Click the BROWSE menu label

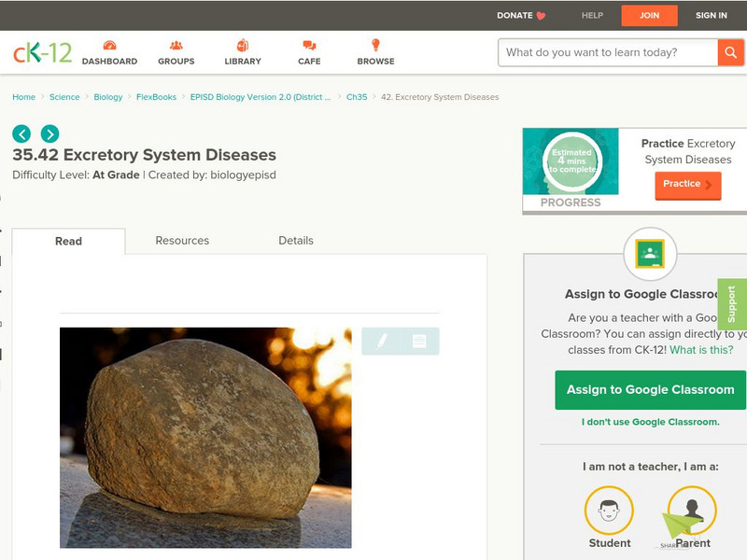(375, 62)
